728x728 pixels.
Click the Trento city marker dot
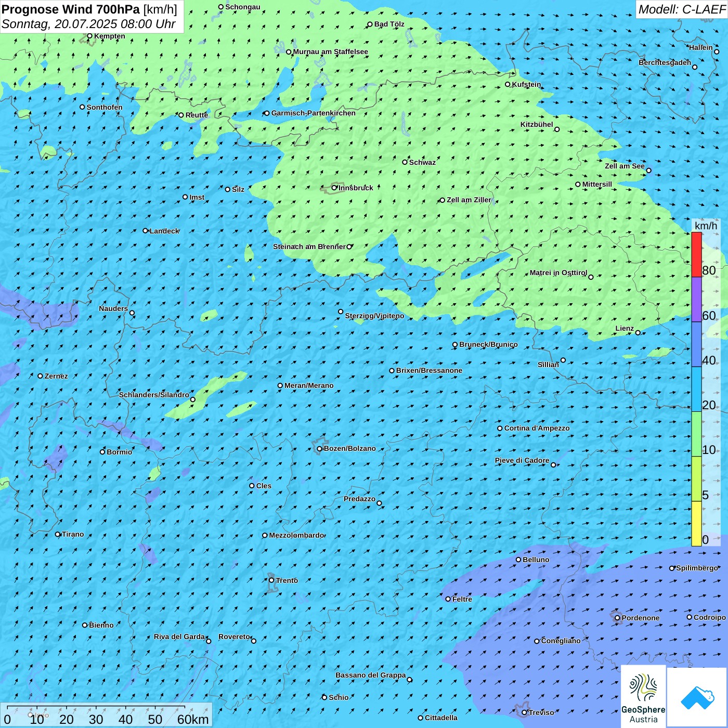pos(271,580)
